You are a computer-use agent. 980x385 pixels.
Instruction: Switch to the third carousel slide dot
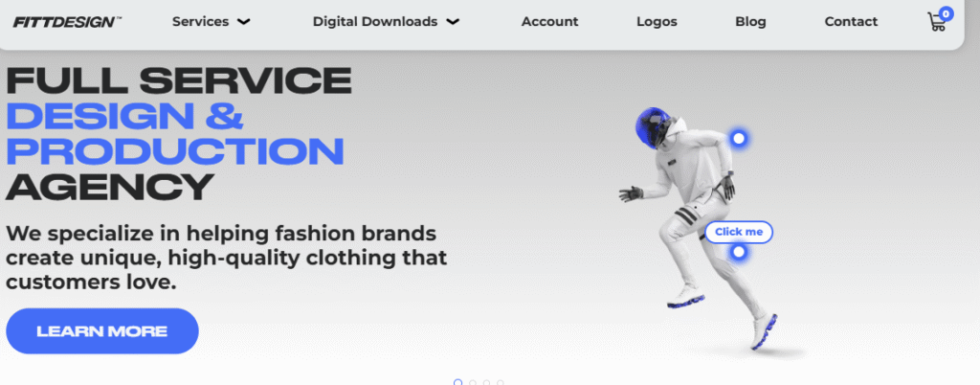coord(486,382)
